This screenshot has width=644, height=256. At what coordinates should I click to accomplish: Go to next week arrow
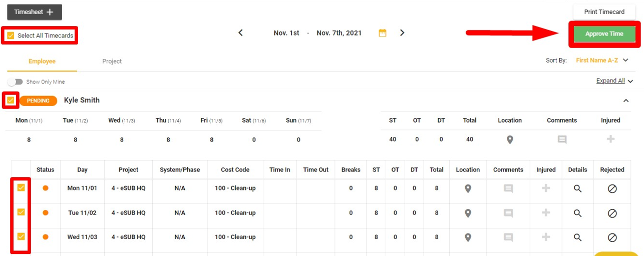(402, 33)
